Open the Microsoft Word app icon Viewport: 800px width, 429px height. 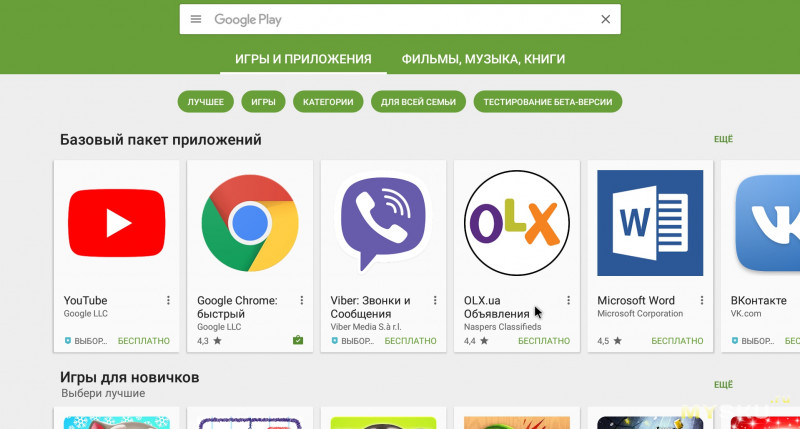pos(649,222)
